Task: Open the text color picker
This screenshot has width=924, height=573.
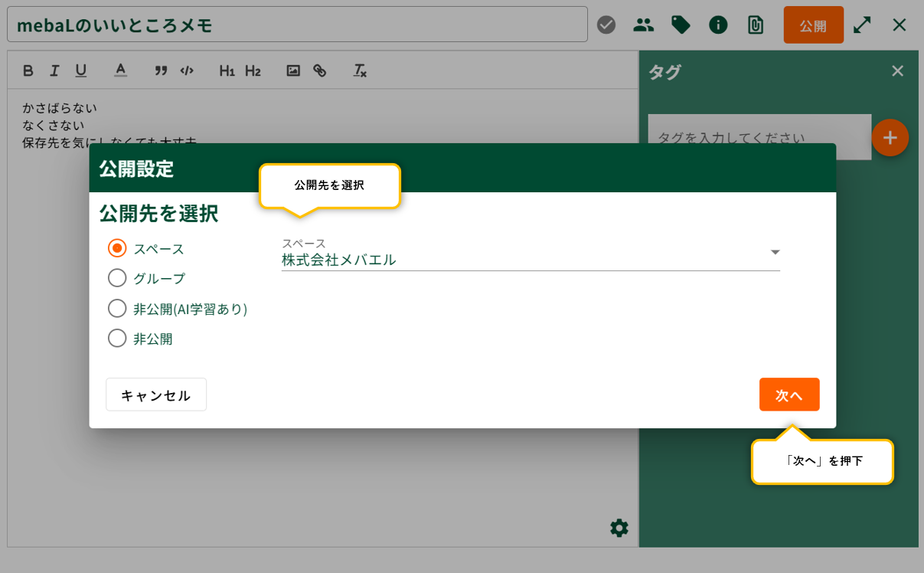Action: pos(120,70)
